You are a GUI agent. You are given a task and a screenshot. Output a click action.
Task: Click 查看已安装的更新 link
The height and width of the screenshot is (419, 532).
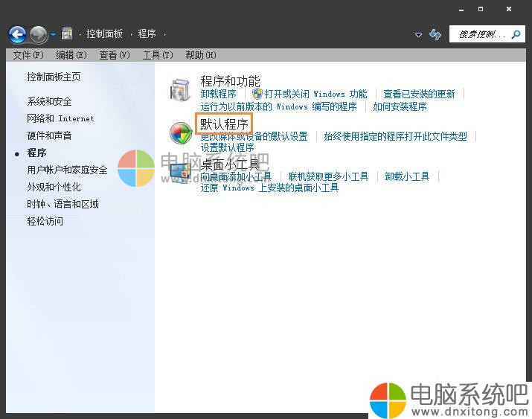click(x=420, y=94)
